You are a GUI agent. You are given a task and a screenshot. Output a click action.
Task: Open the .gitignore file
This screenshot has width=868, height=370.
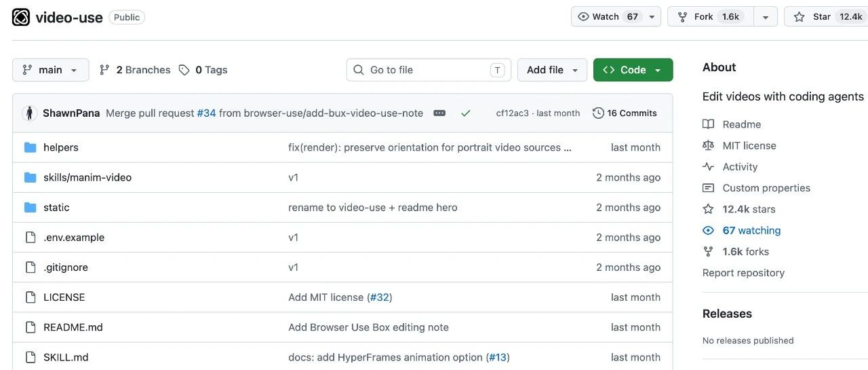(x=66, y=267)
